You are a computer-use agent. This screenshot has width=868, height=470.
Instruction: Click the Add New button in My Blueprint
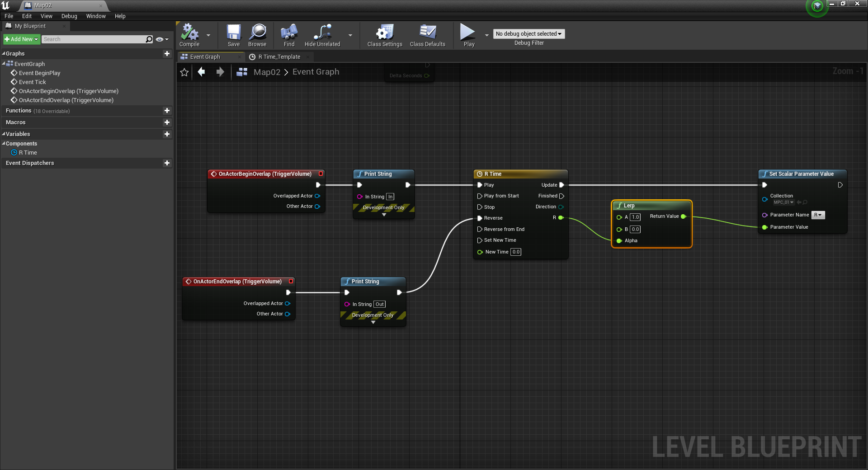tap(21, 39)
